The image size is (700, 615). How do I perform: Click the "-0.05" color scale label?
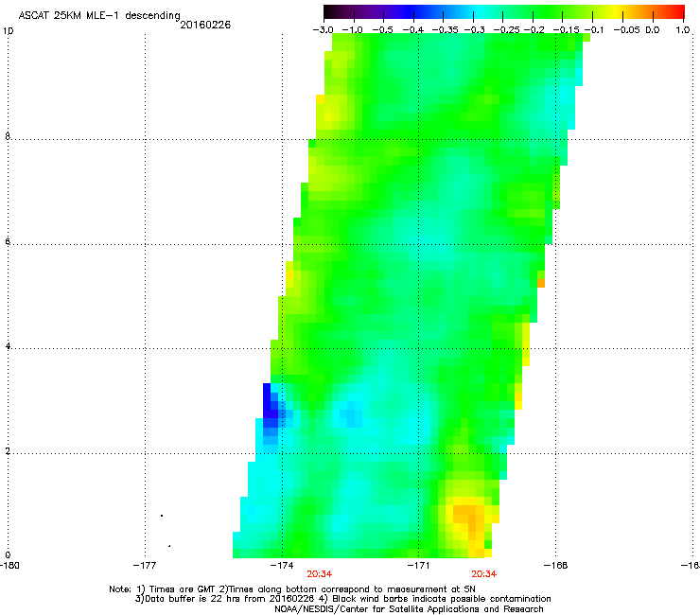(627, 30)
